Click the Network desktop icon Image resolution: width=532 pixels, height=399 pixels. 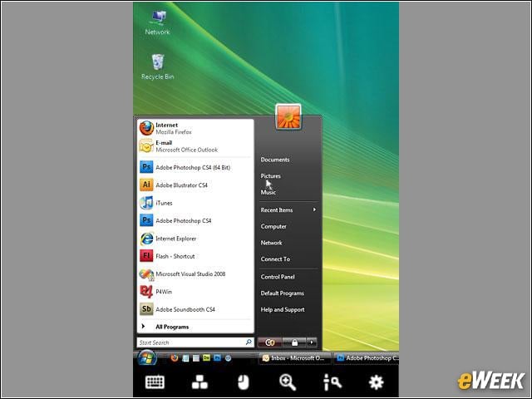pos(157,22)
